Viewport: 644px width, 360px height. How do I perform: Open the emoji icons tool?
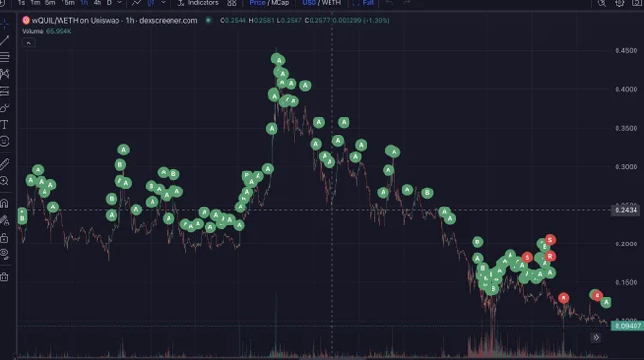coord(5,141)
